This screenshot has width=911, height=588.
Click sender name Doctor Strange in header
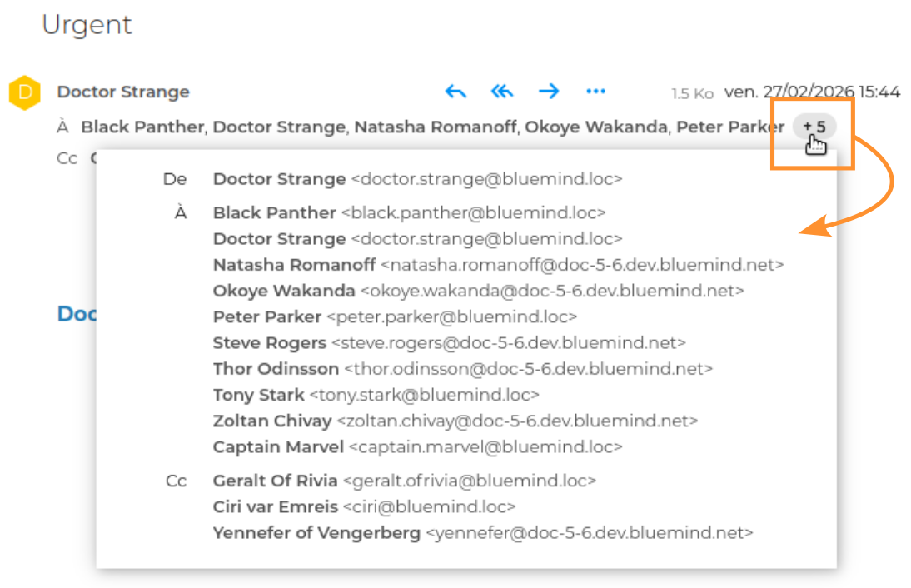pyautogui.click(x=123, y=92)
